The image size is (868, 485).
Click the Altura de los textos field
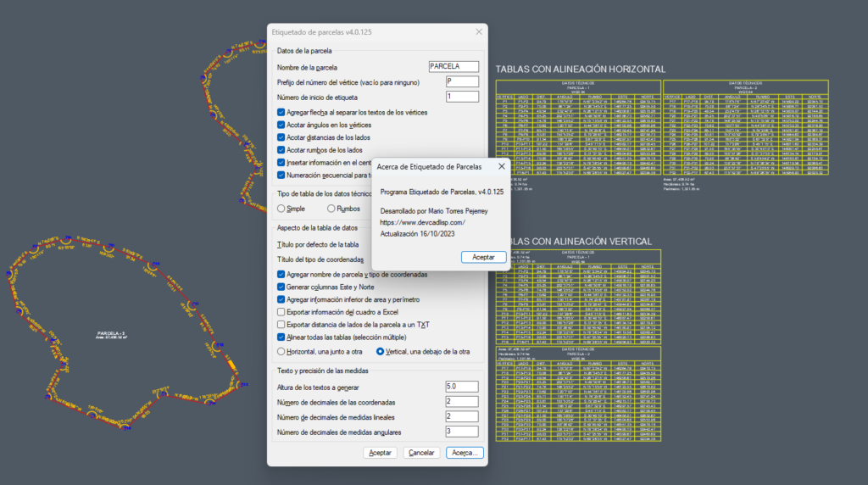tap(462, 387)
